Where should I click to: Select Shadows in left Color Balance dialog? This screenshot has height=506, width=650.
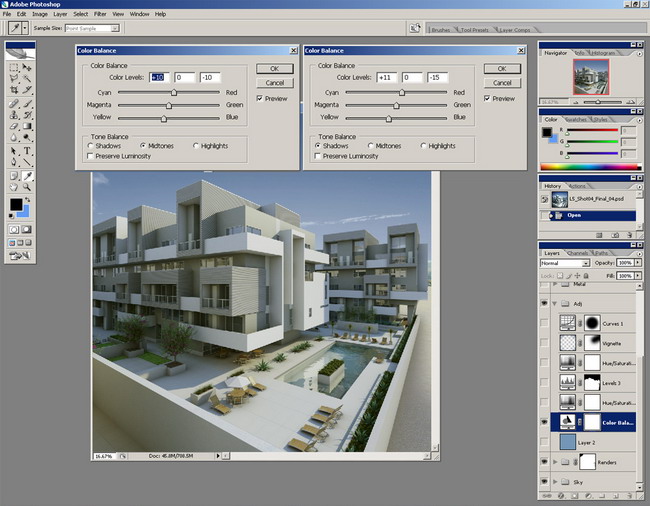point(90,146)
